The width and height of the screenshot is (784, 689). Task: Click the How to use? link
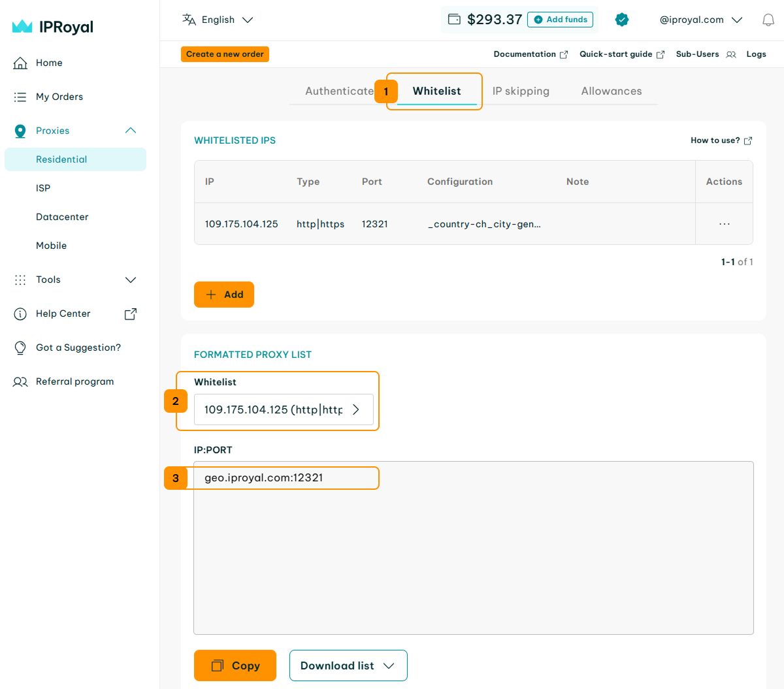[715, 140]
